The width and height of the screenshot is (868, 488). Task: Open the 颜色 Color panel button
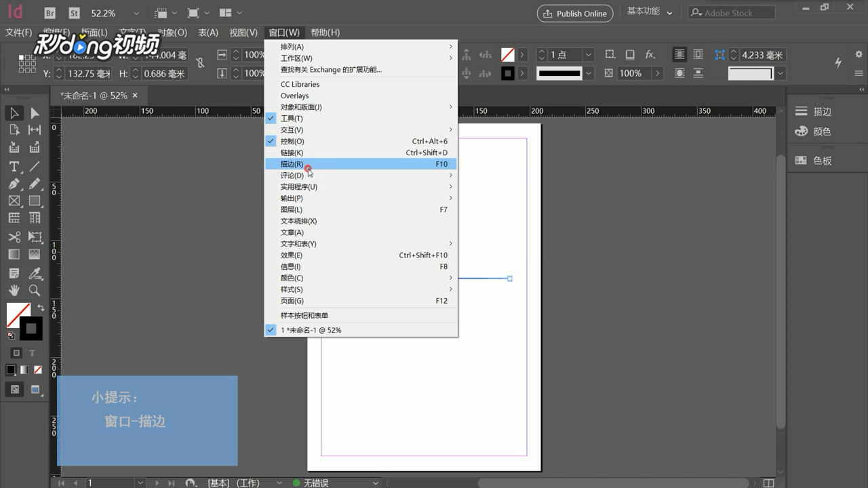coord(814,131)
